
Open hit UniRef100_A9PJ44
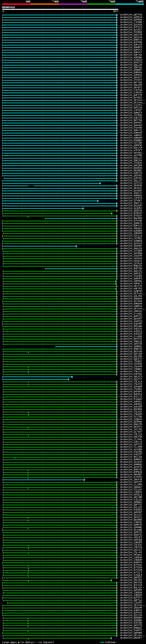click(131, 55)
